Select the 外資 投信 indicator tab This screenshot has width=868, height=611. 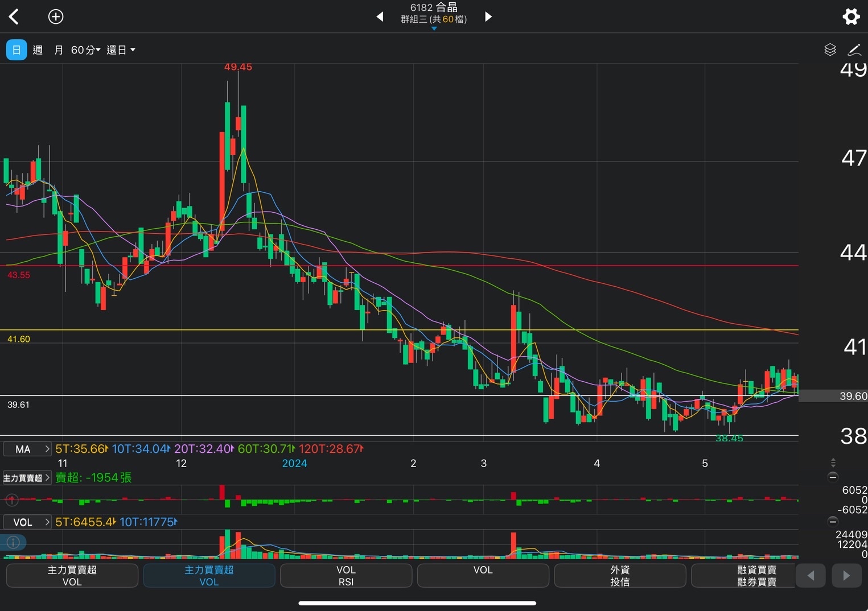click(619, 576)
